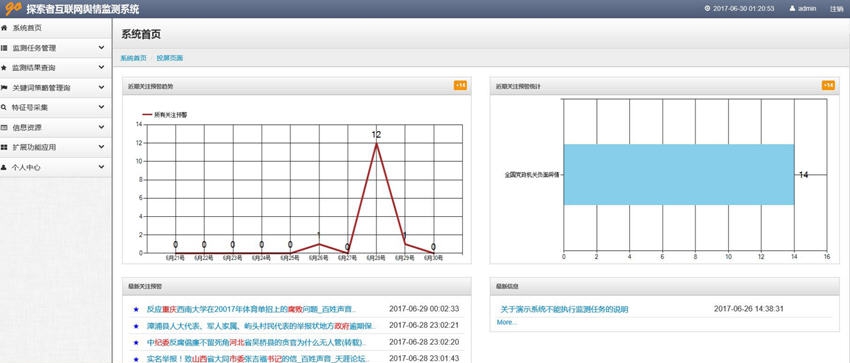The height and width of the screenshot is (363, 850).
Task: Click the blue star beside 实名举报 alert
Action: coord(136,359)
